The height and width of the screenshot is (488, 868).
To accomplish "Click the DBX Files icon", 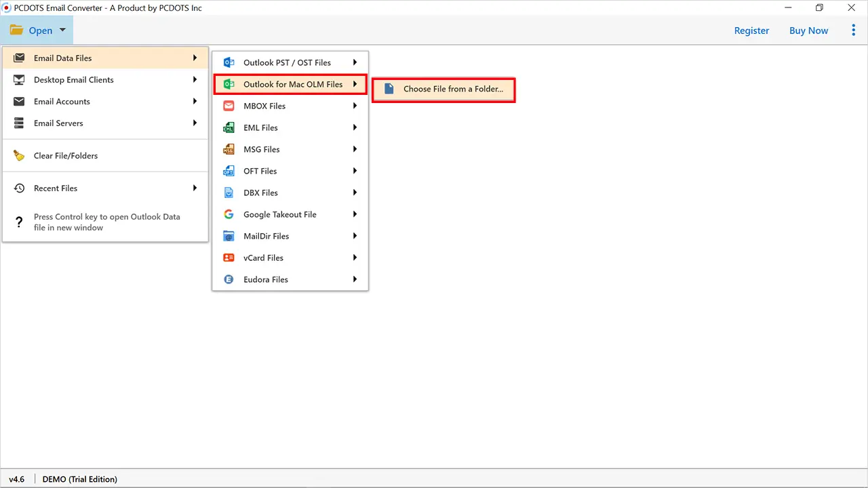I will [229, 192].
